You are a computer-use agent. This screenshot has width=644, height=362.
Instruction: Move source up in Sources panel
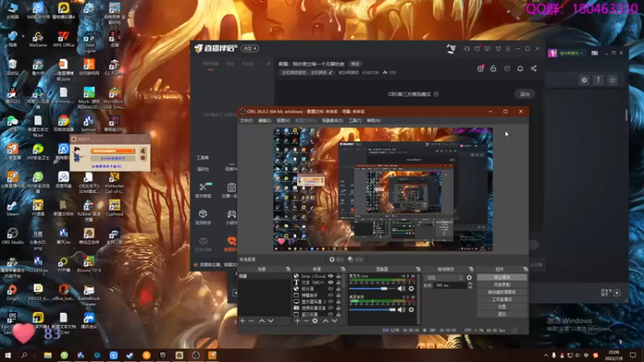pyautogui.click(x=325, y=320)
